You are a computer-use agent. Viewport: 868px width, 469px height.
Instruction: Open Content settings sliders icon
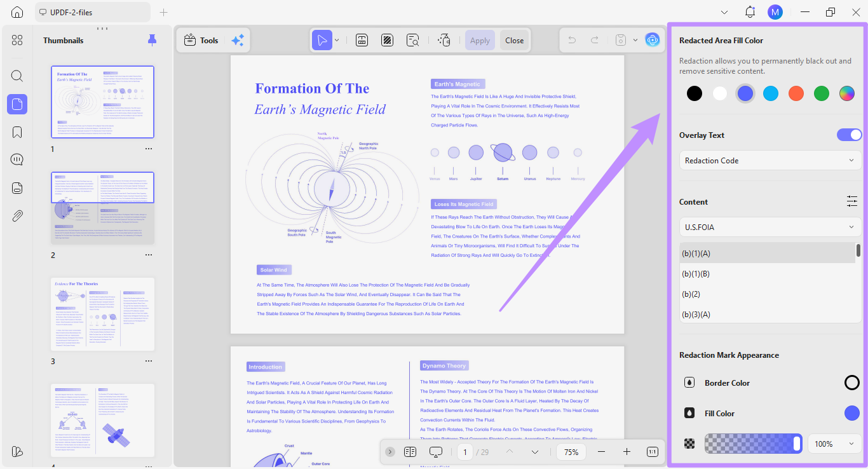click(852, 201)
